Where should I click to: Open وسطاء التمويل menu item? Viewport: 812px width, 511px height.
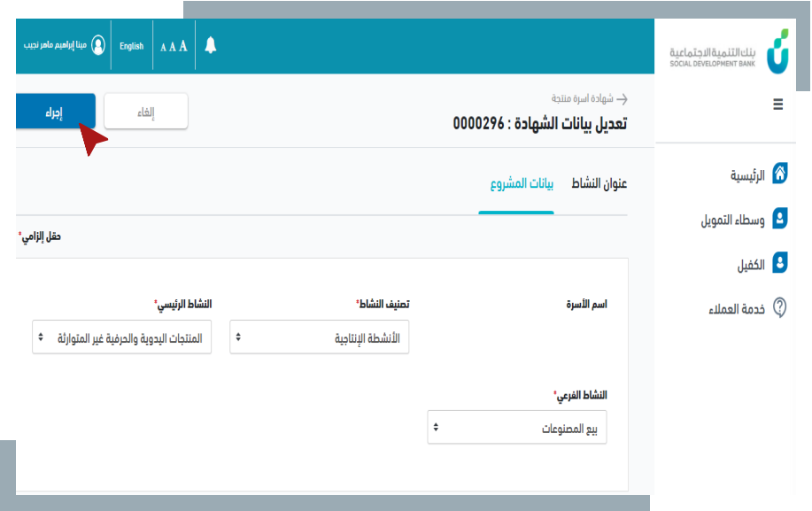tap(733, 221)
